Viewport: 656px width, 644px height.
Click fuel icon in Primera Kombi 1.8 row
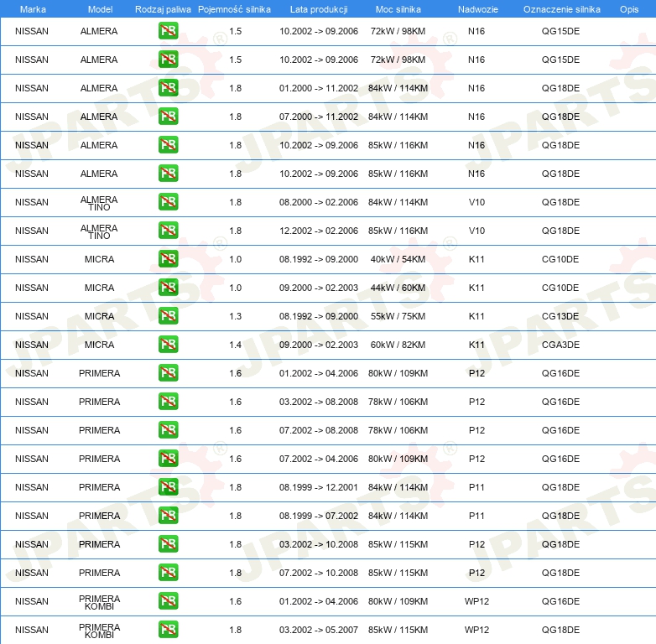point(168,629)
